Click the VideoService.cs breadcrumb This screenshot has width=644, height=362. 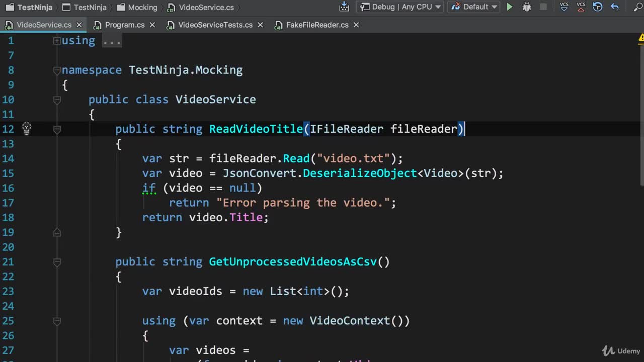click(x=201, y=7)
